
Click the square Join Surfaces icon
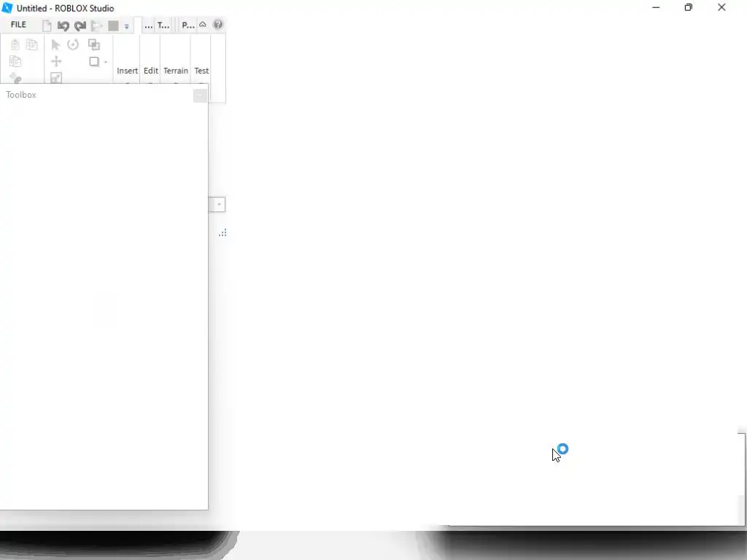94,61
